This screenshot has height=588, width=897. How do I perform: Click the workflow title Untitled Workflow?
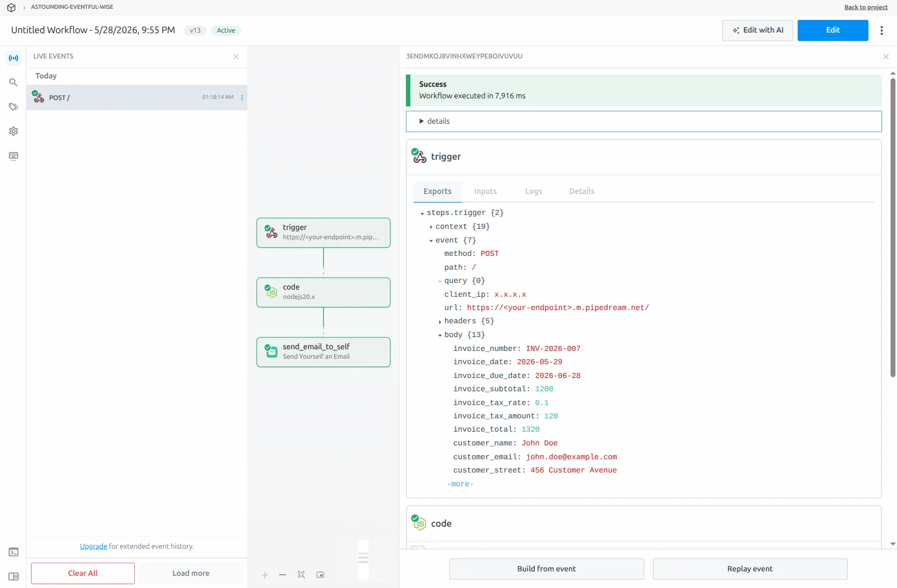(x=93, y=30)
